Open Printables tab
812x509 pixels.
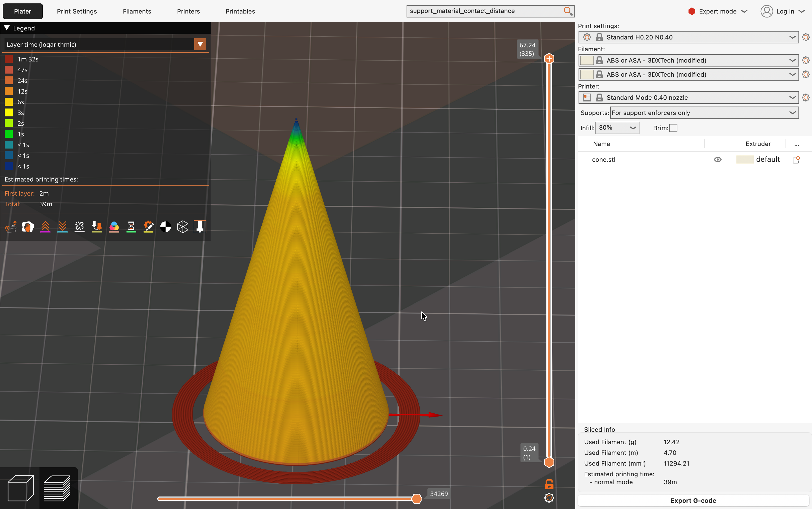click(240, 11)
